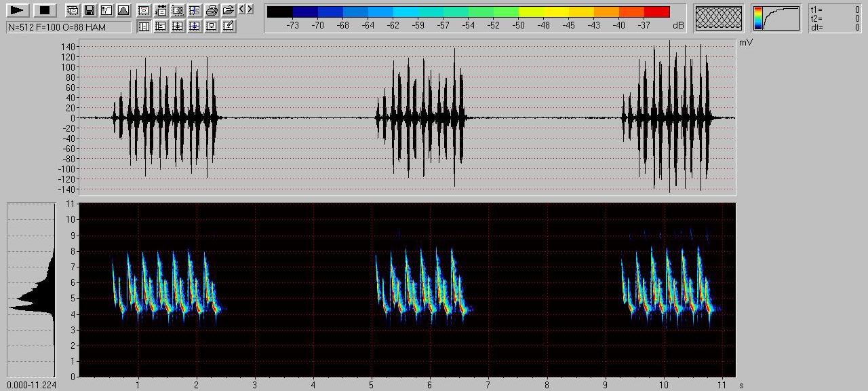Image resolution: width=868 pixels, height=391 pixels.
Task: Click the hatched pattern box
Action: pos(720,18)
